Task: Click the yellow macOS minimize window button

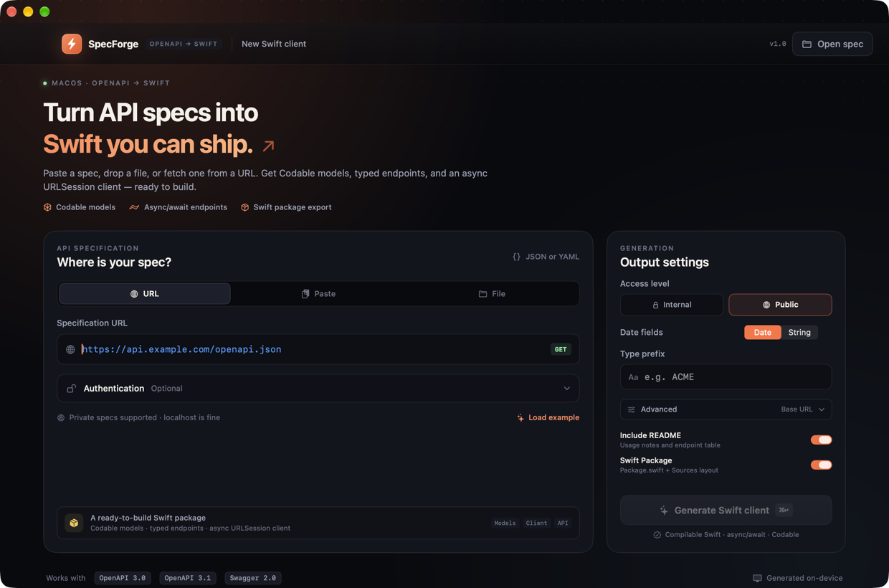Action: coord(28,11)
